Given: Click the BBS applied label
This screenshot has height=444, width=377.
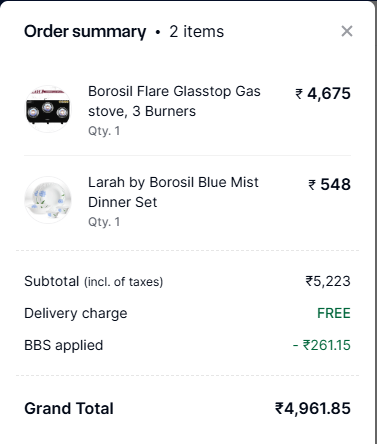Looking at the screenshot, I should click(x=64, y=345).
